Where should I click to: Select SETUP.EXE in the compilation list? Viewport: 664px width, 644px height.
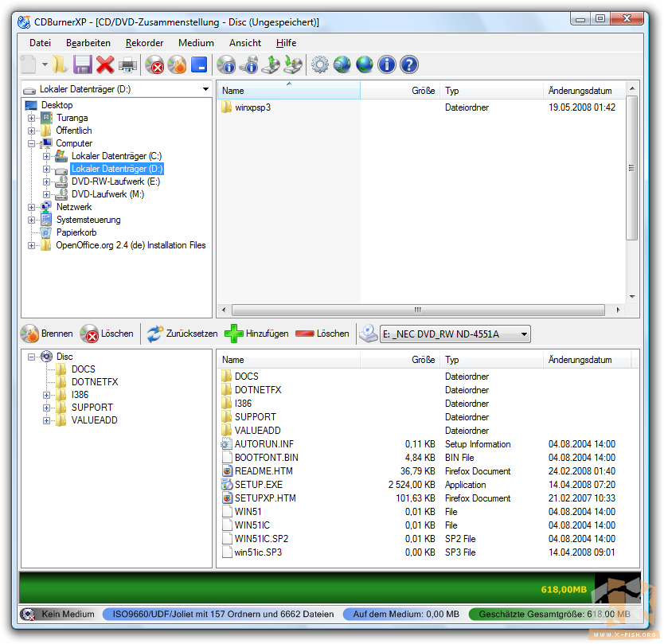click(258, 485)
